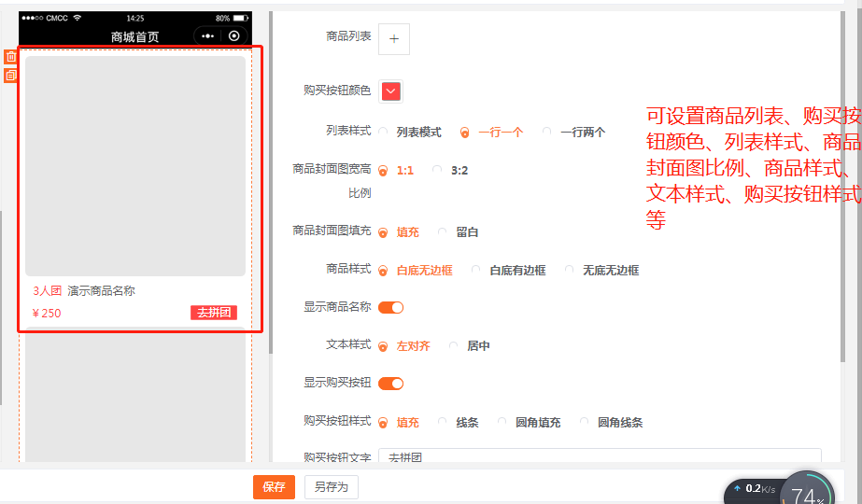This screenshot has width=862, height=504.
Task: Select the 一行两个 list style
Action: [574, 133]
